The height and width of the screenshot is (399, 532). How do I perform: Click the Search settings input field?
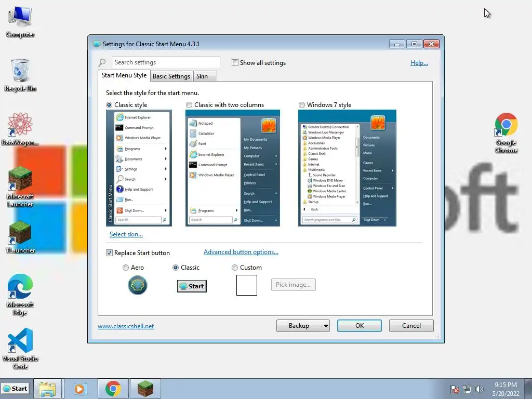click(x=166, y=62)
